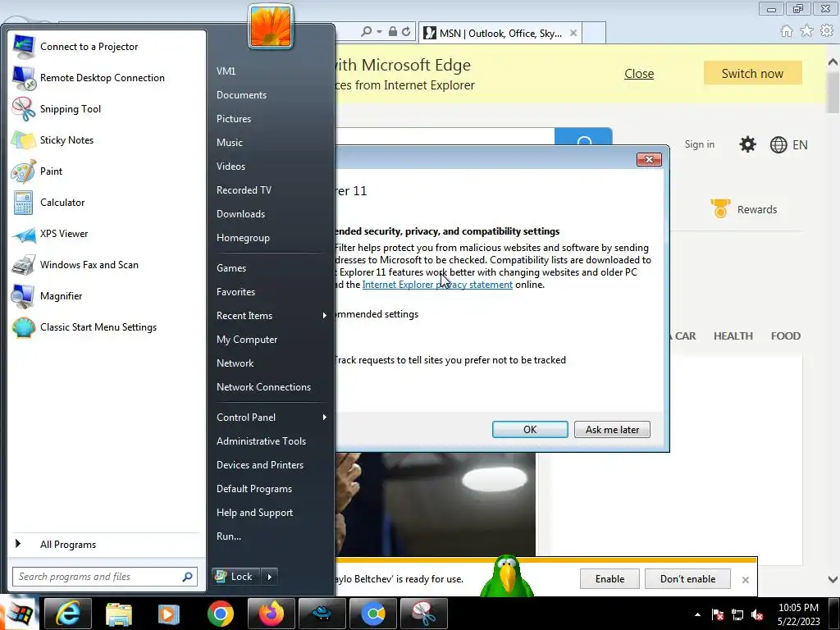Open Devices and Printers
Image resolution: width=840 pixels, height=630 pixels.
click(260, 465)
